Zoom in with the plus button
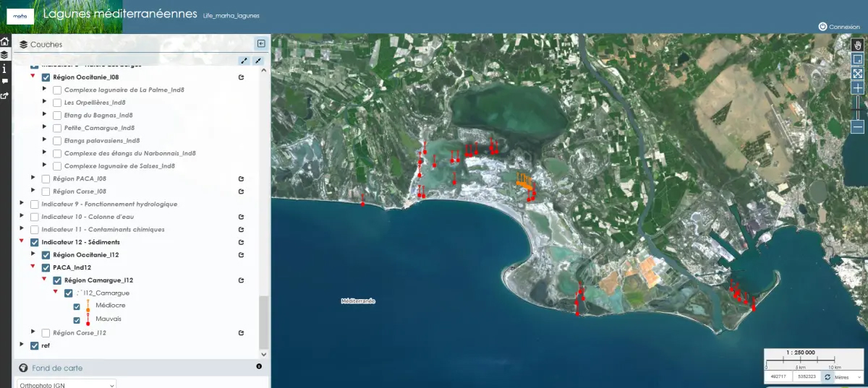The width and height of the screenshot is (868, 388). point(858,88)
